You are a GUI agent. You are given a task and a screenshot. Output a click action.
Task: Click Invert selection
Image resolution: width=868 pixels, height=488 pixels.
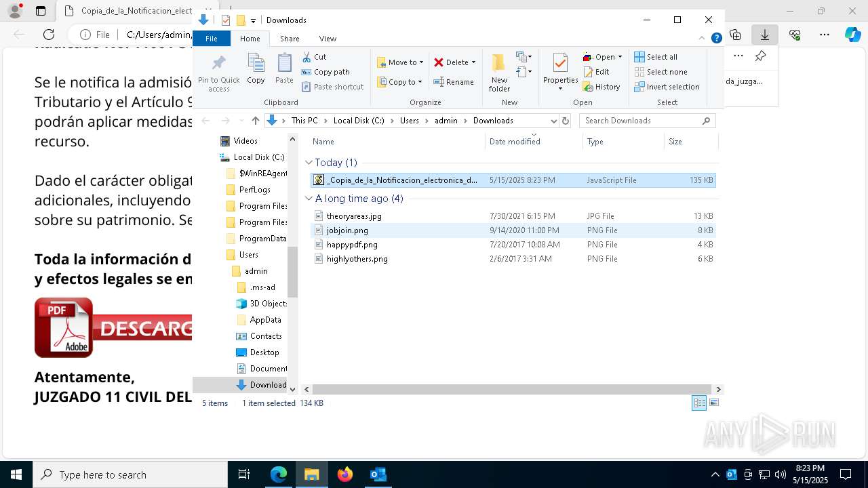(x=667, y=87)
